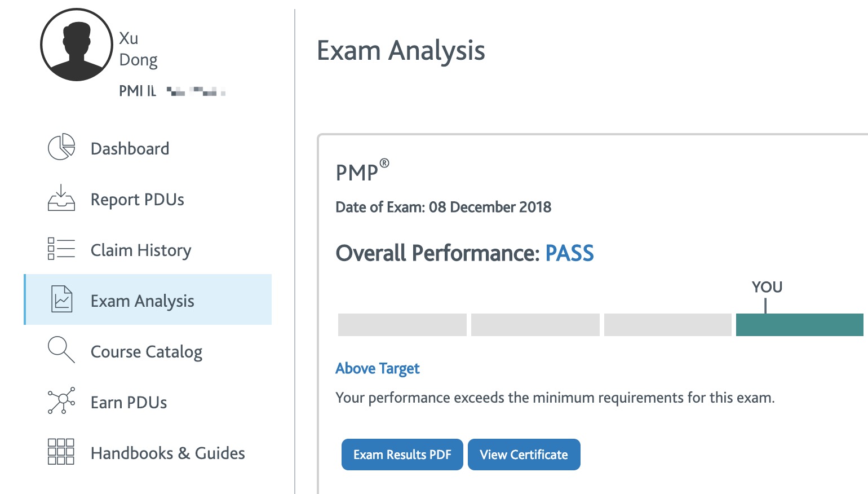Click the Course Catalog magnifier icon
Viewport: 868px width, 494px height.
tap(61, 350)
